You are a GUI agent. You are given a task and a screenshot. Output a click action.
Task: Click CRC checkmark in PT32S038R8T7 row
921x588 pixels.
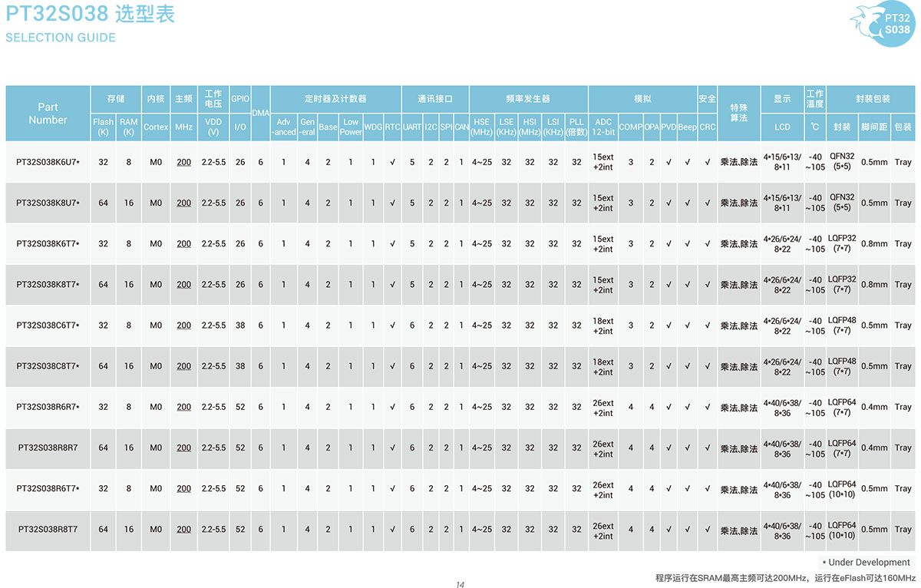pyautogui.click(x=707, y=530)
